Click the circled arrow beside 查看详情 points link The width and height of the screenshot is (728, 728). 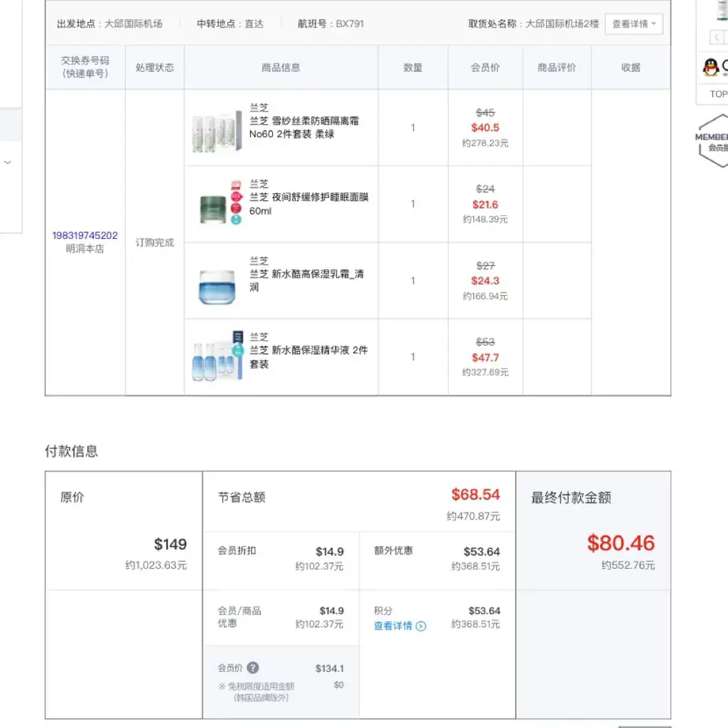pos(421,626)
